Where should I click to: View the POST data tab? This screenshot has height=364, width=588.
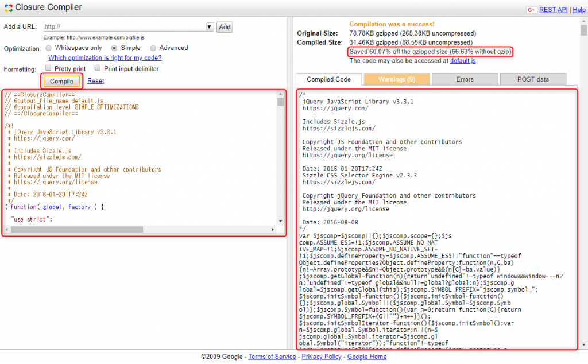click(533, 79)
